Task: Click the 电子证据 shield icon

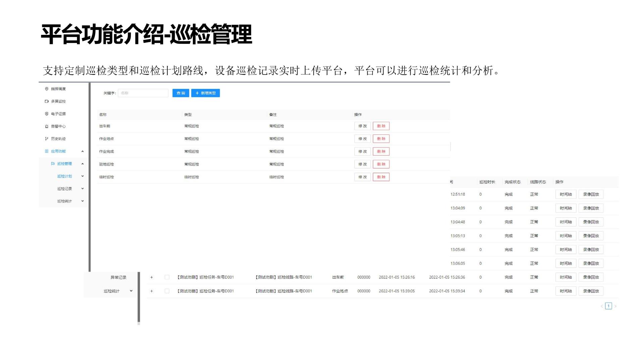Action: [x=46, y=114]
